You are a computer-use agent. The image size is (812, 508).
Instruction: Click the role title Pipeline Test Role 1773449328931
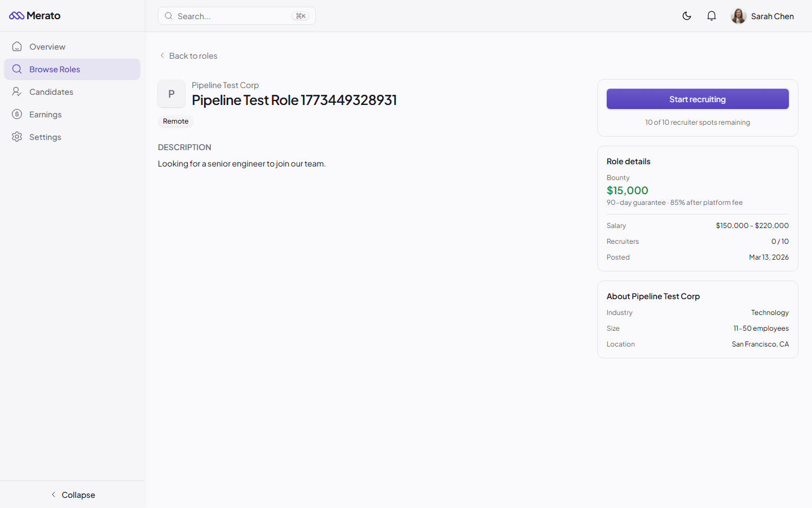(294, 100)
